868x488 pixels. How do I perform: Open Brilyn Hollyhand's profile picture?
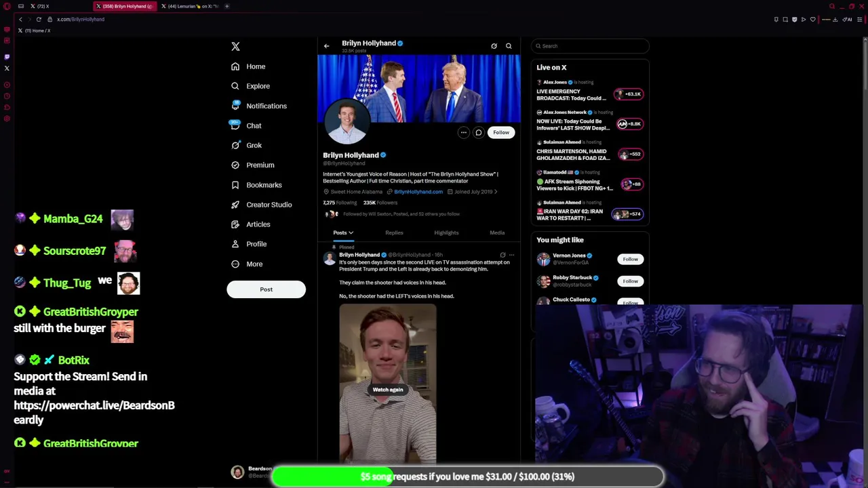(347, 122)
